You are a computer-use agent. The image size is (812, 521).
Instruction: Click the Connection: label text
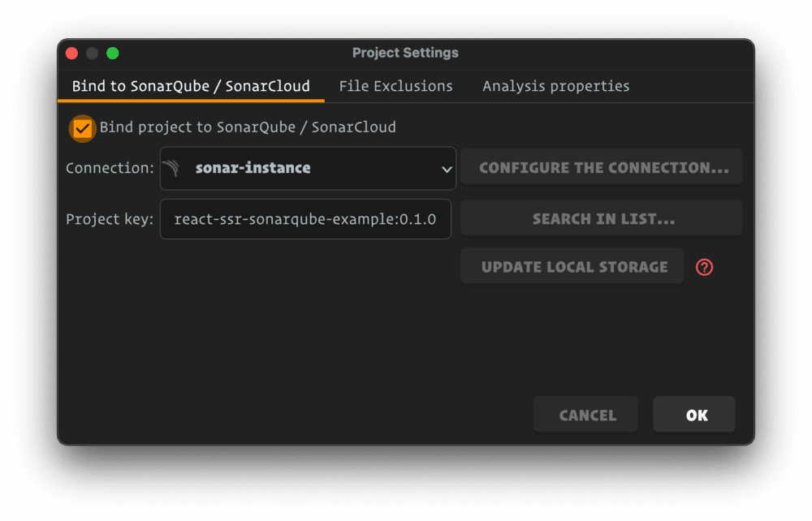[110, 168]
